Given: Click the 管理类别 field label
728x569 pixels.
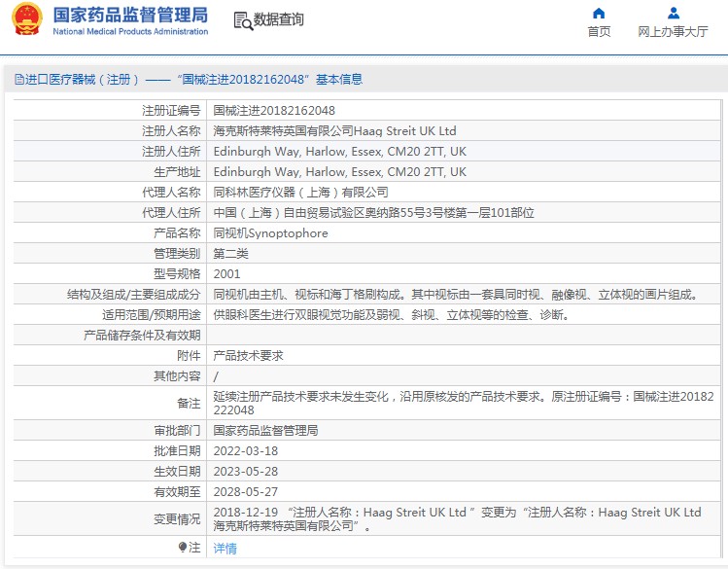Looking at the screenshot, I should [x=177, y=254].
